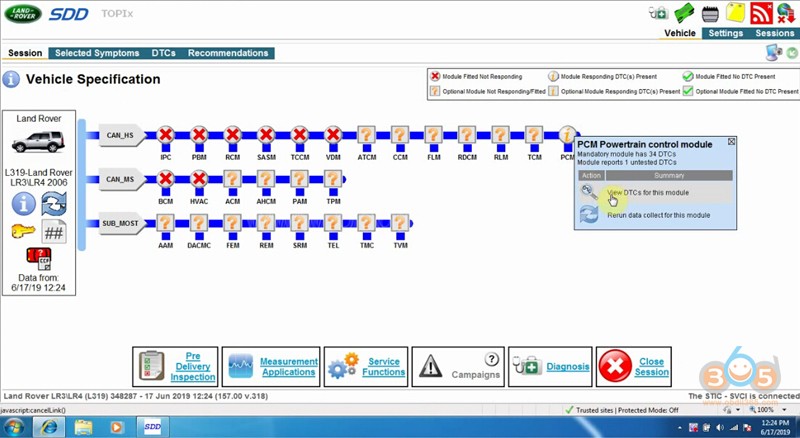Select the PBM module icon
Screen dimensions: 800x438
(x=199, y=135)
